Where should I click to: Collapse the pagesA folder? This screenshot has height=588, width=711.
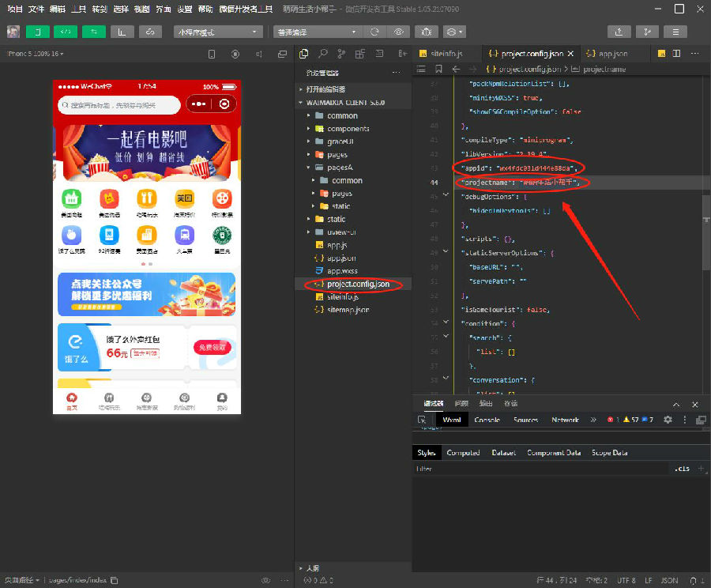(309, 168)
